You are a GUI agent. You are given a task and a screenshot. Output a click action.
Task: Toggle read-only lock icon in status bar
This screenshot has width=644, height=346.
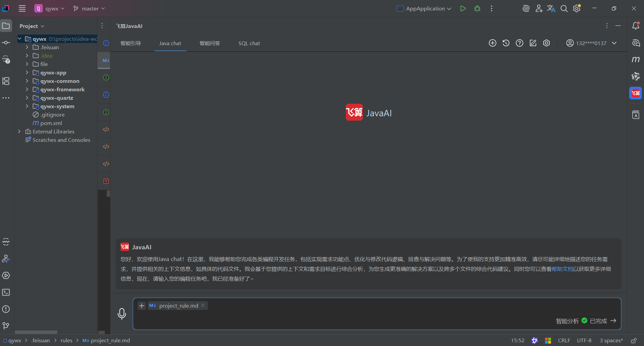point(634,340)
